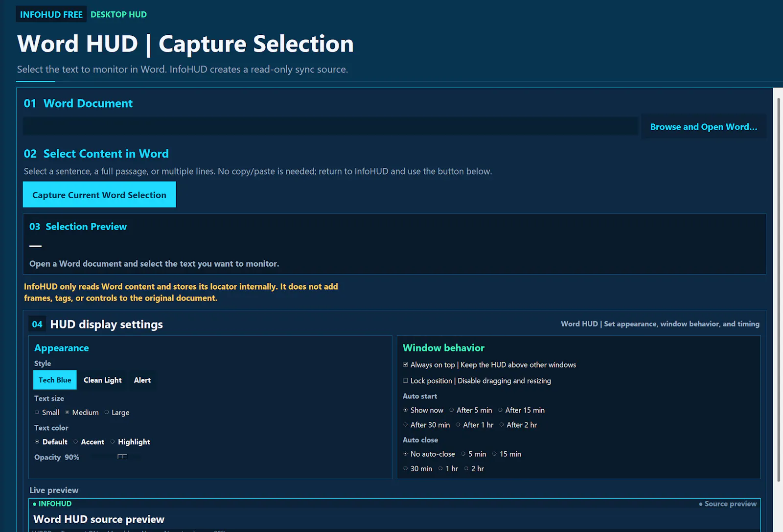The height and width of the screenshot is (532, 783).
Task: Select 30 min auto close
Action: (x=417, y=469)
